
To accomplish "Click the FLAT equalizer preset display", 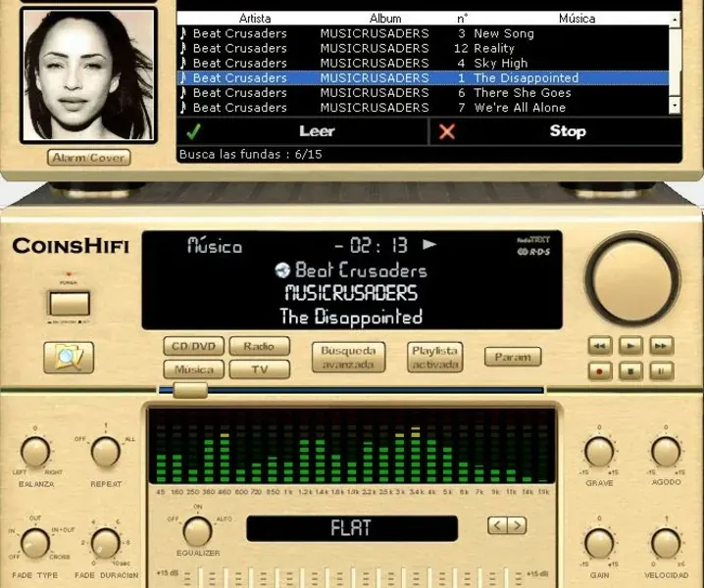I will point(352,528).
